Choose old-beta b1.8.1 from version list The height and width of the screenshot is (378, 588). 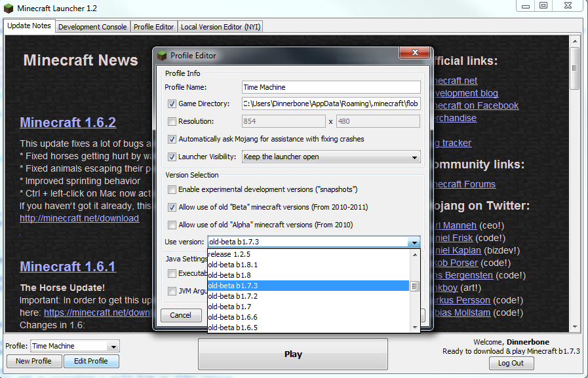point(308,265)
